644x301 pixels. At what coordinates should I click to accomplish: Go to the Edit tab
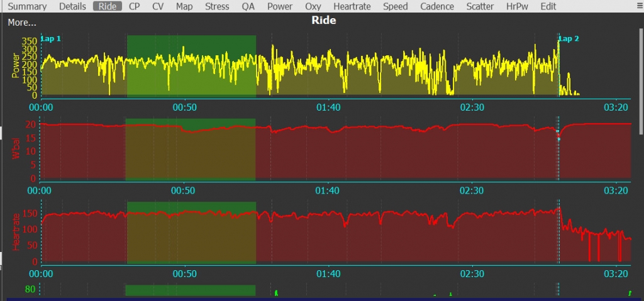(548, 6)
